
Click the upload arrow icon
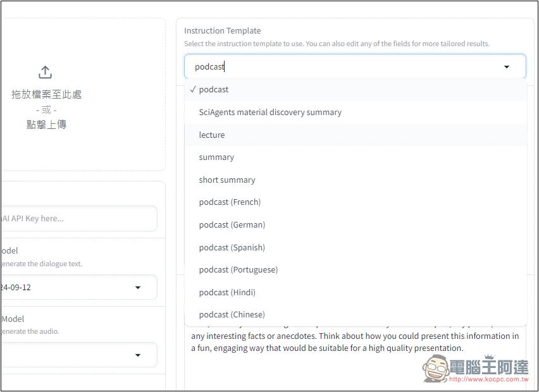click(45, 72)
